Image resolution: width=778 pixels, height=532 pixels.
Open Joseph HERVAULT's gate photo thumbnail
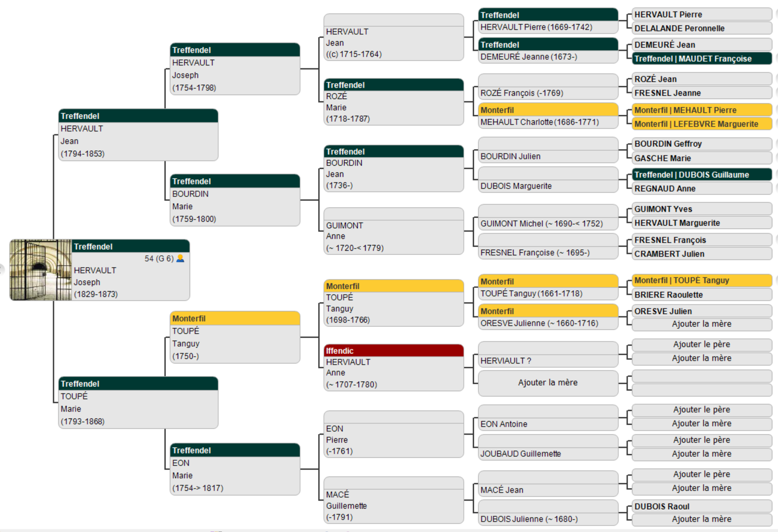[40, 270]
